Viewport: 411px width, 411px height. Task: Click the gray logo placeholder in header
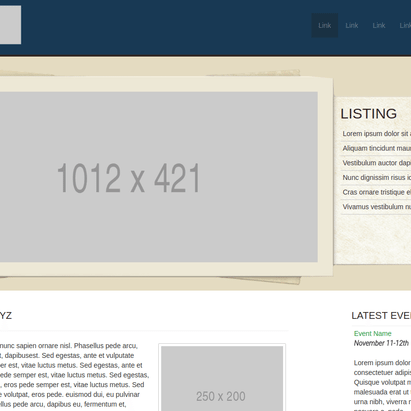click(x=10, y=25)
